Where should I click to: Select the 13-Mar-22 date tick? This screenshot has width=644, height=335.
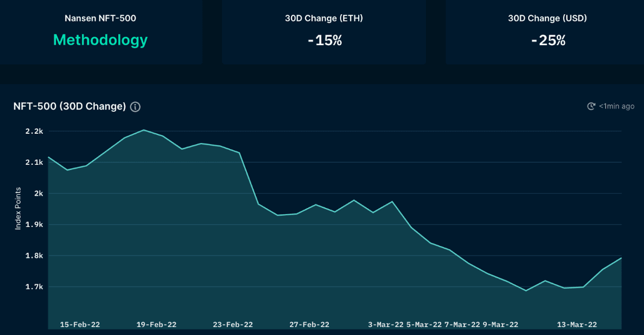coord(577,324)
